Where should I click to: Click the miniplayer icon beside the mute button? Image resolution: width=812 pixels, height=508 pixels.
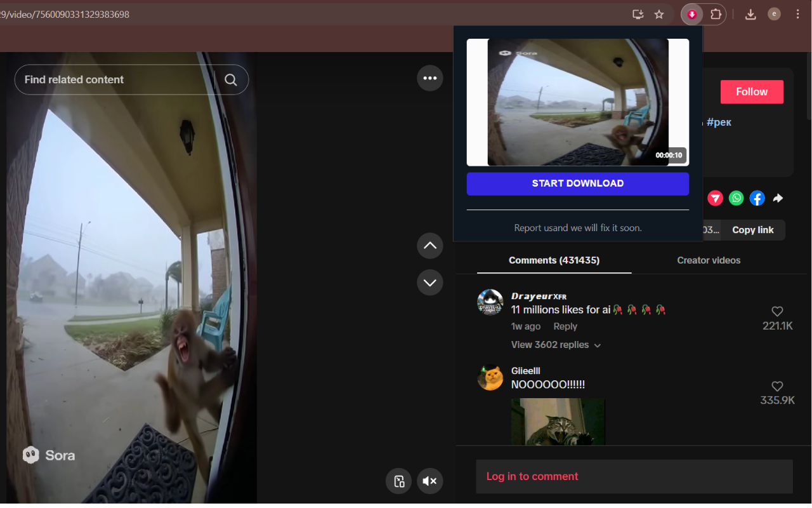(399, 481)
